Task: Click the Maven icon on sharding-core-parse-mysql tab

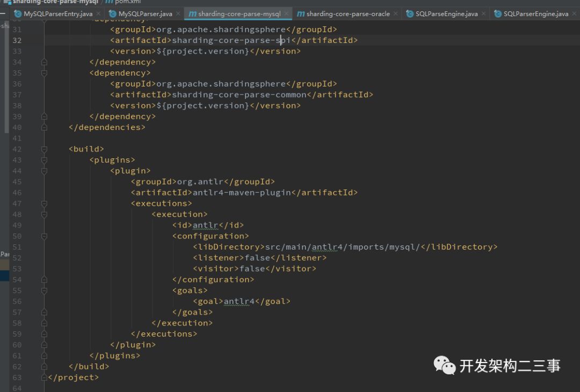Action: tap(192, 14)
